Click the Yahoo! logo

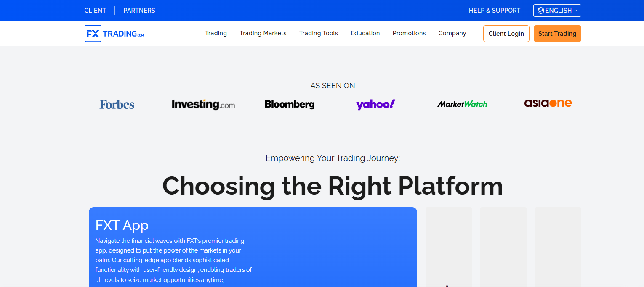[x=375, y=104]
